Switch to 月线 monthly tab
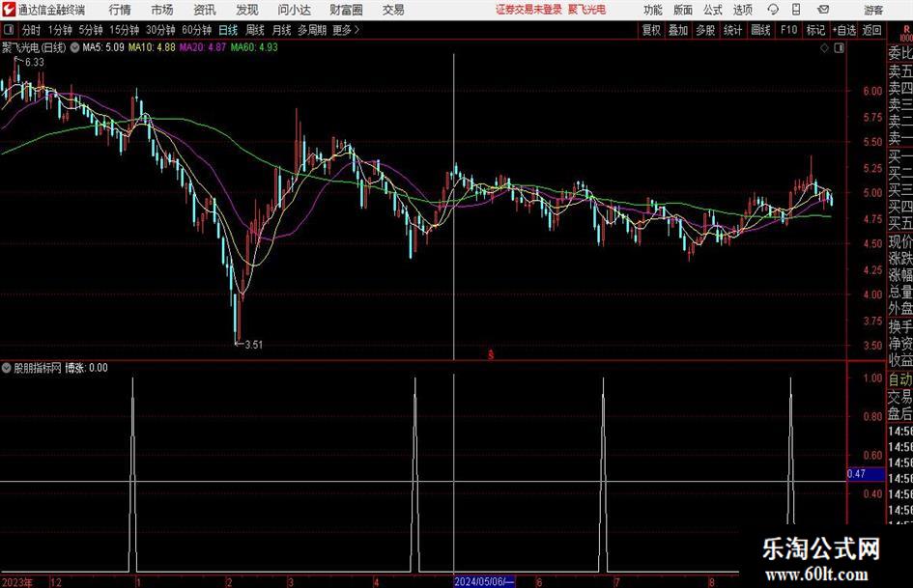The image size is (913, 588). pyautogui.click(x=281, y=30)
